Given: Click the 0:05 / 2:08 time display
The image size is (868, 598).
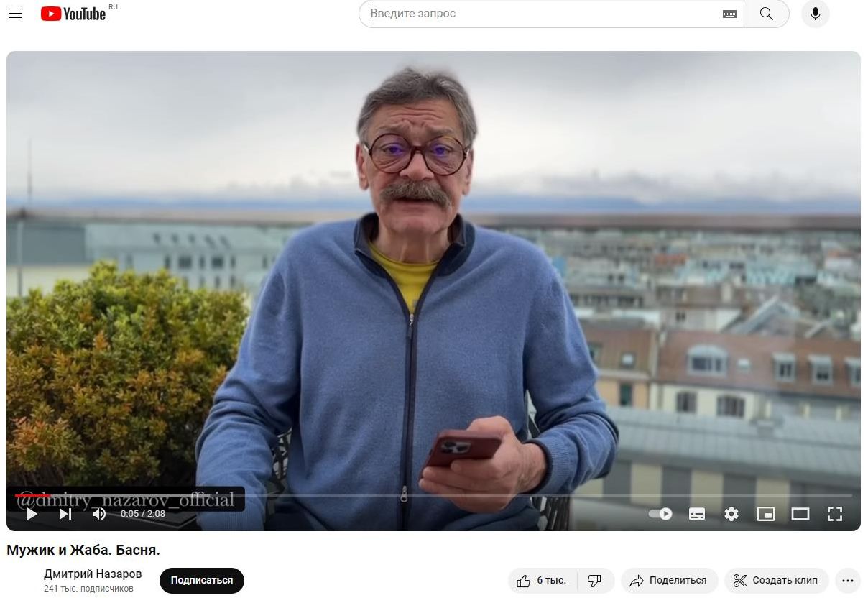Looking at the screenshot, I should coord(143,514).
